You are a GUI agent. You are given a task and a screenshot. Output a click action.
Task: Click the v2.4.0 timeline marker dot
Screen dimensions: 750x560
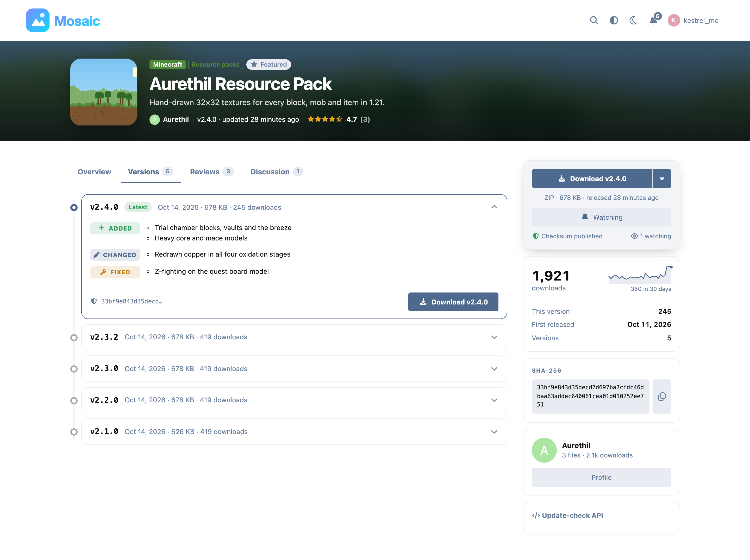tap(74, 207)
